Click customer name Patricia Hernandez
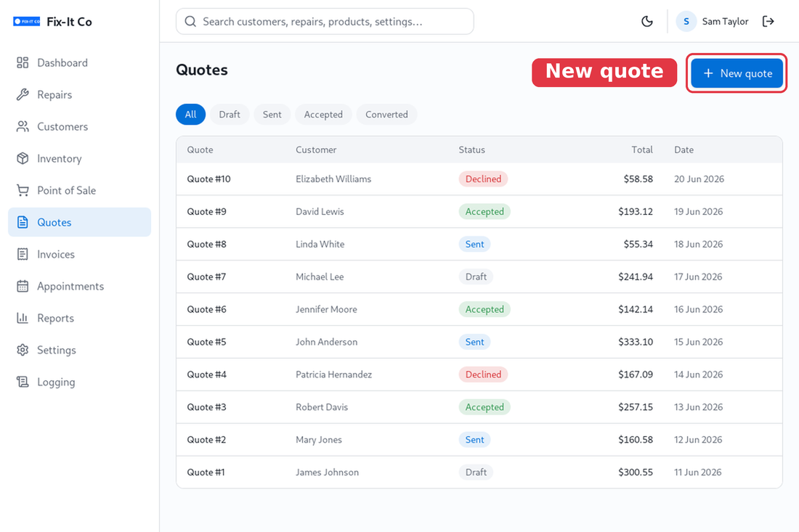The width and height of the screenshot is (799, 532). point(334,375)
